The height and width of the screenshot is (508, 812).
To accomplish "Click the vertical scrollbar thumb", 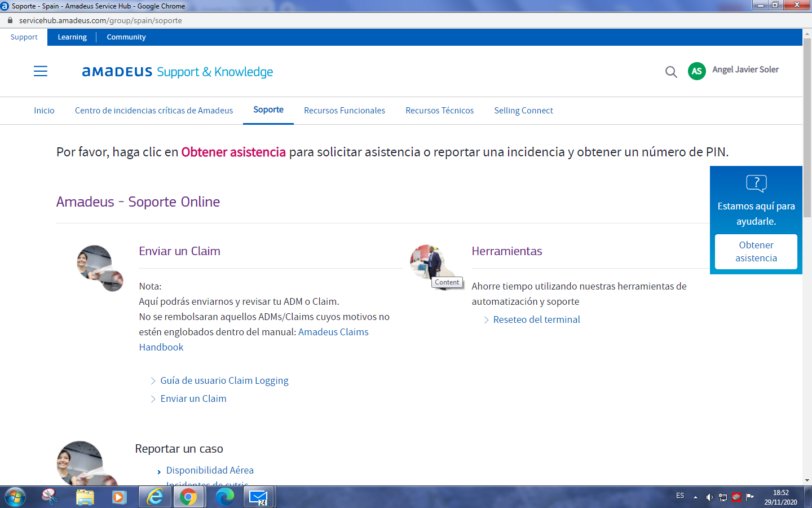I will tap(807, 128).
